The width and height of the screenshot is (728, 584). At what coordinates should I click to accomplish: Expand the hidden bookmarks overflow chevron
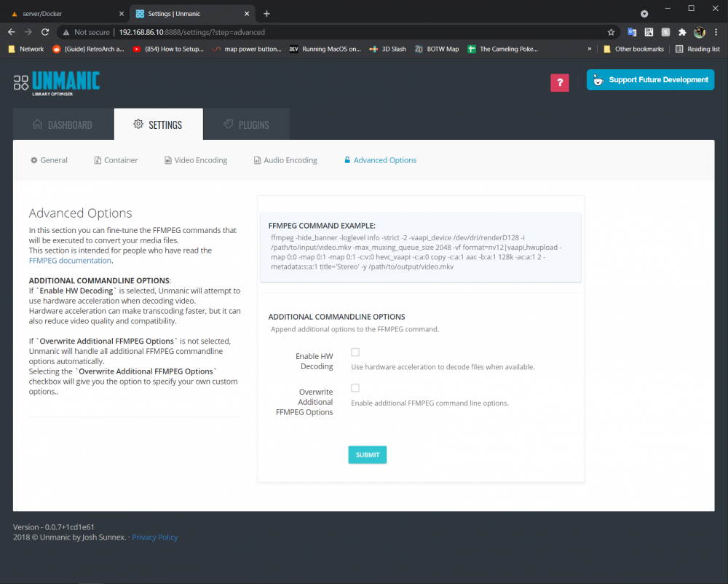pyautogui.click(x=589, y=49)
